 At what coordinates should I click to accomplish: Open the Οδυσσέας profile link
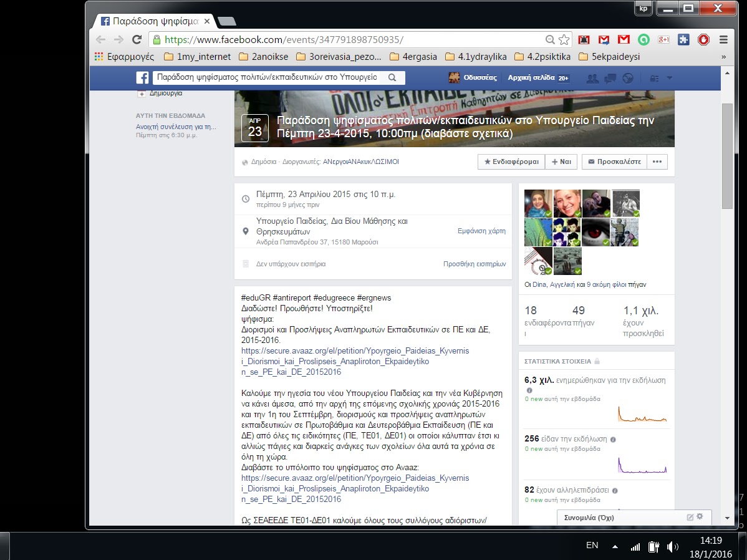473,78
